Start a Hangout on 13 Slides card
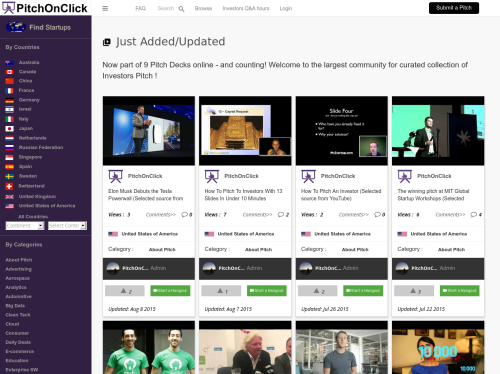Viewport: 500px width, 374px height. 267,291
